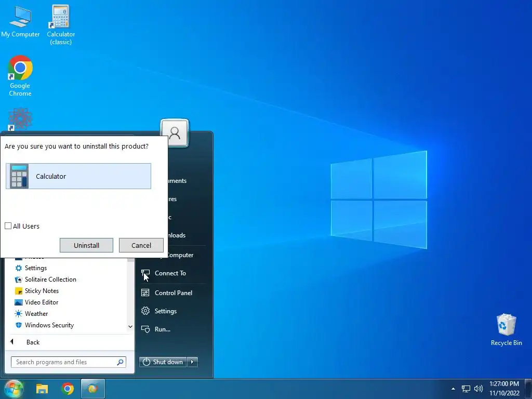This screenshot has width=532, height=399.
Task: Click the Show desktop strip at taskbar end
Action: 529,389
